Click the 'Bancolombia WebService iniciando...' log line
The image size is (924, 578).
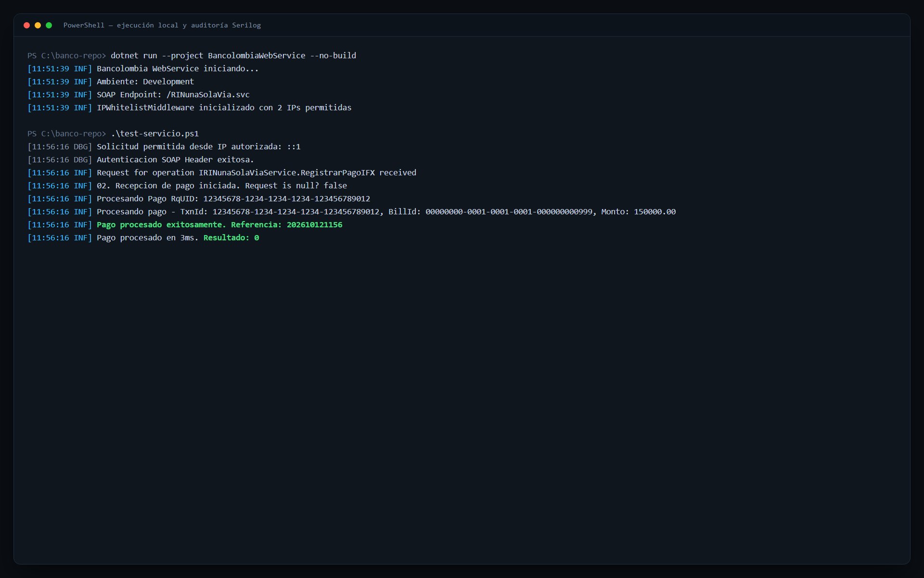143,68
